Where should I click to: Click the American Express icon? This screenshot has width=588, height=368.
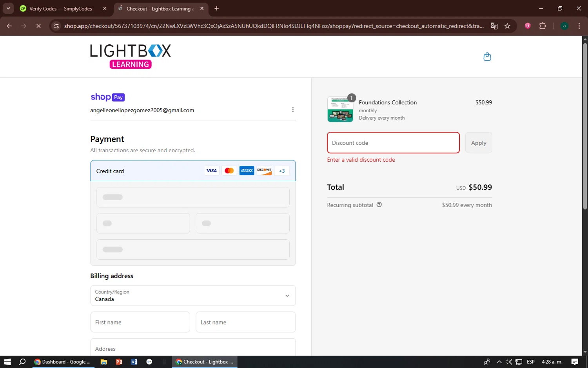coord(247,171)
